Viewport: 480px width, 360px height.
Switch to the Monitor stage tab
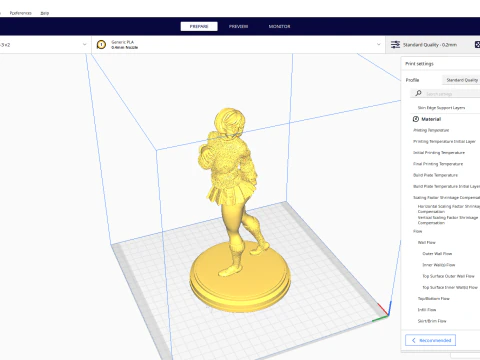coord(279,26)
